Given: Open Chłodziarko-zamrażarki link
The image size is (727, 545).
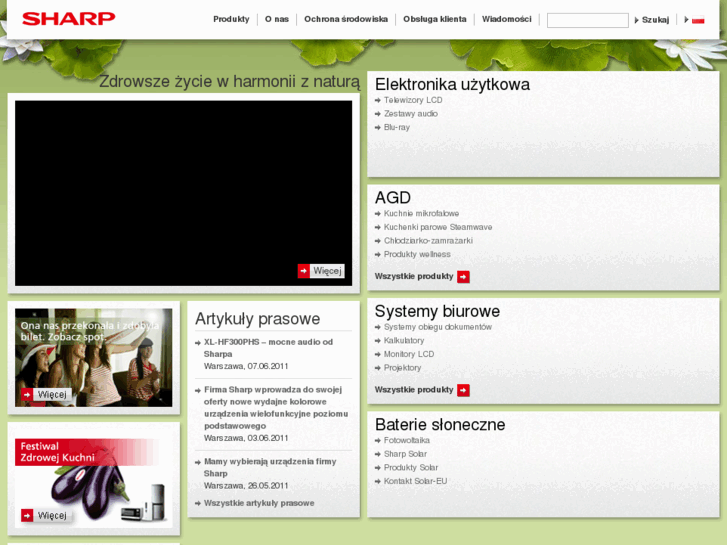Looking at the screenshot, I should [x=428, y=241].
